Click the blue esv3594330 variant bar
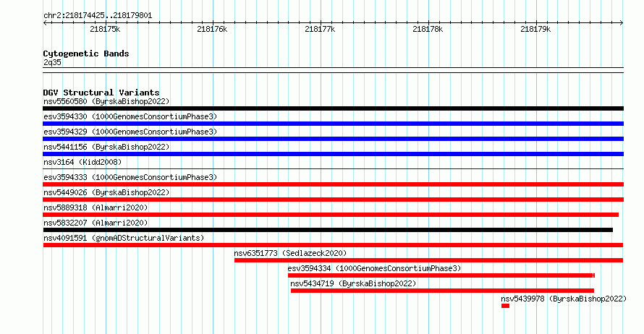This screenshot has height=334, width=644. pos(333,124)
